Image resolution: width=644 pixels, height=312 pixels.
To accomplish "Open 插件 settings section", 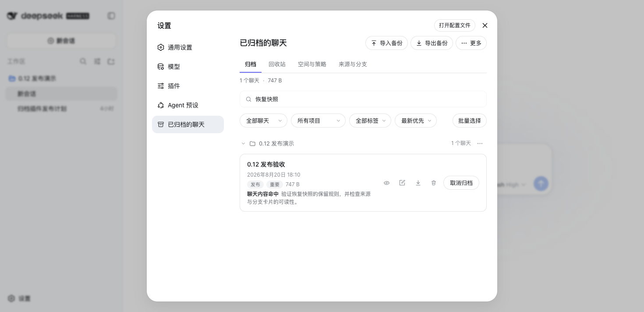I will (x=188, y=86).
